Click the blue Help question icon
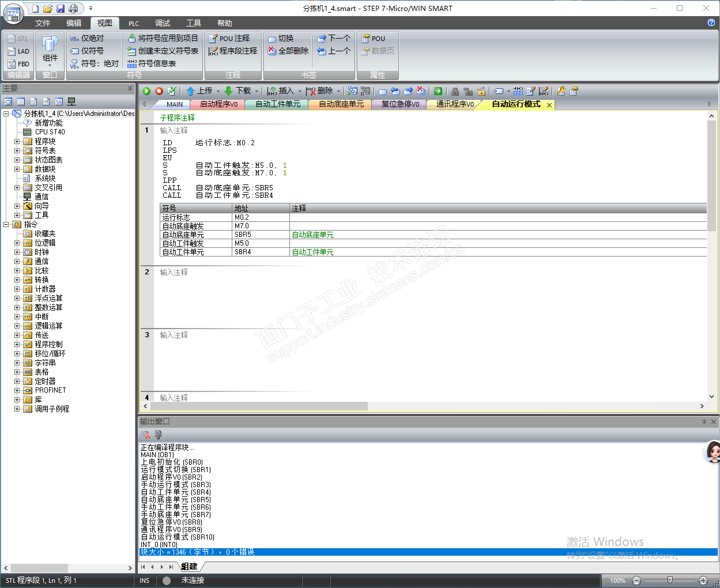720x588 pixels. point(711,22)
